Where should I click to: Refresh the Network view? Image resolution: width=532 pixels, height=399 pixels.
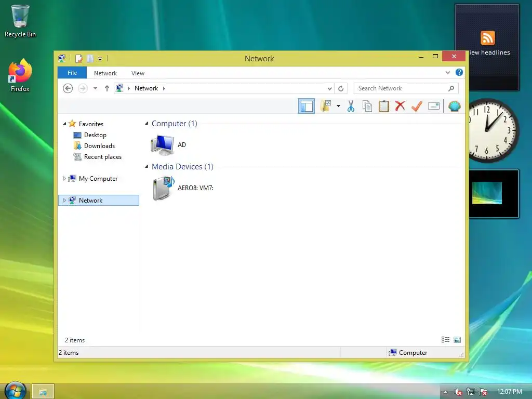(x=341, y=88)
